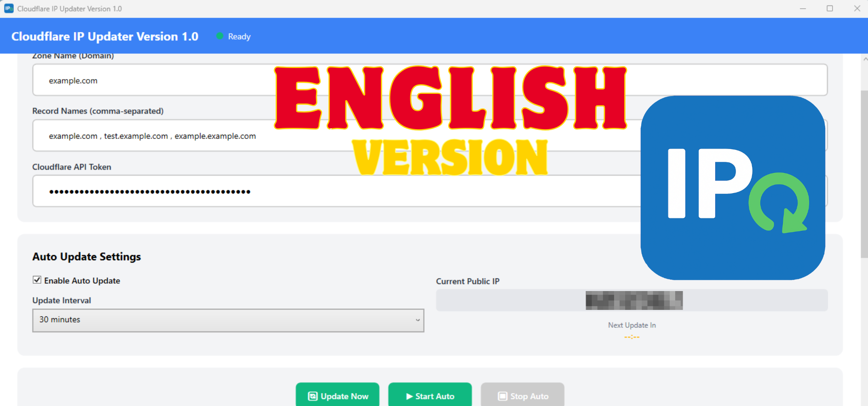Toggle the Enable Auto Update checkbox

[37, 280]
